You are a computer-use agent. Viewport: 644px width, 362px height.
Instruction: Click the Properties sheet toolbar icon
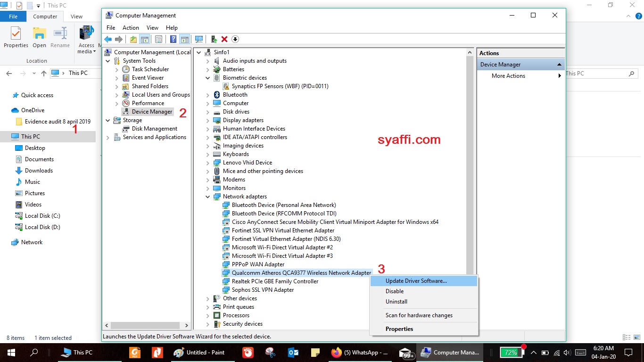[159, 39]
